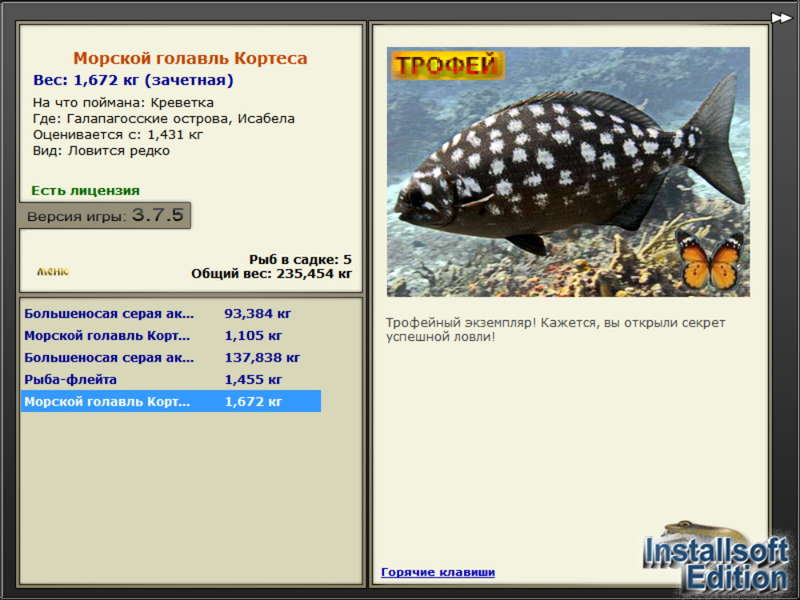The width and height of the screenshot is (800, 600).
Task: Click the Вес: 1,672 кг (зачетная) text
Action: click(x=133, y=80)
